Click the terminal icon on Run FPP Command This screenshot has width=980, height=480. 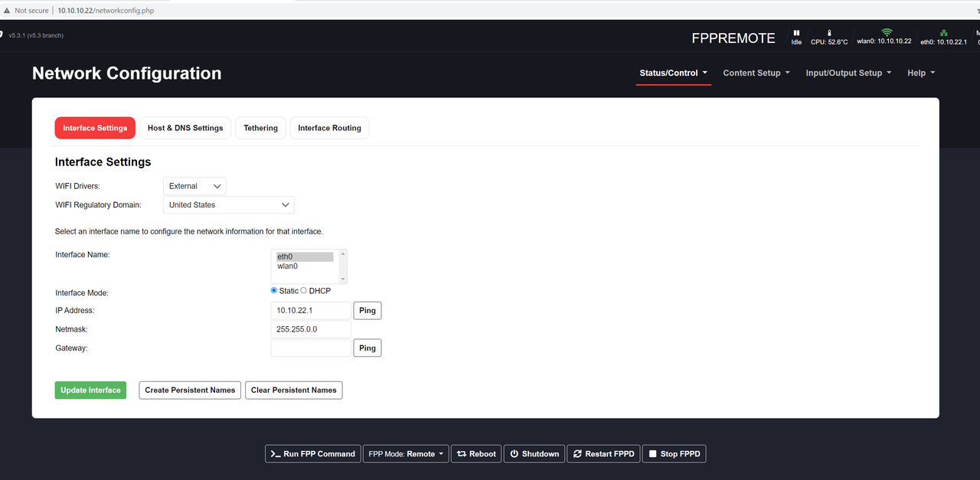click(275, 454)
